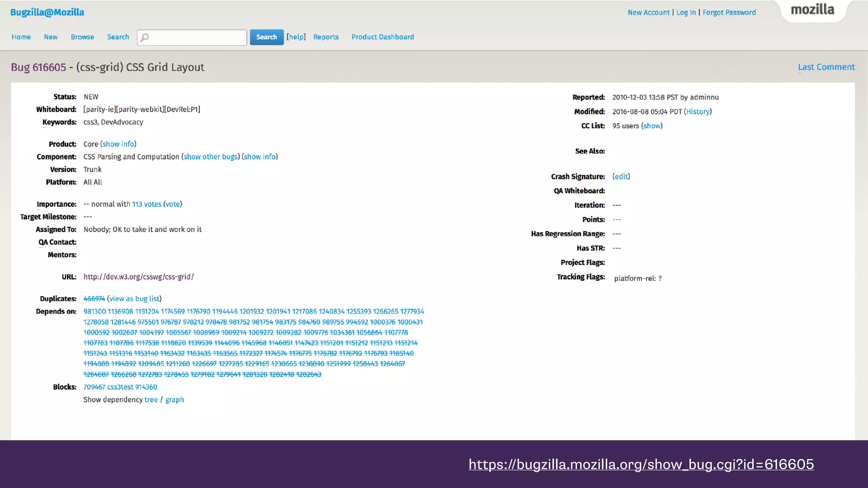Open the dev.w3.org css-grid URL
The height and width of the screenshot is (488, 868).
pos(139,277)
